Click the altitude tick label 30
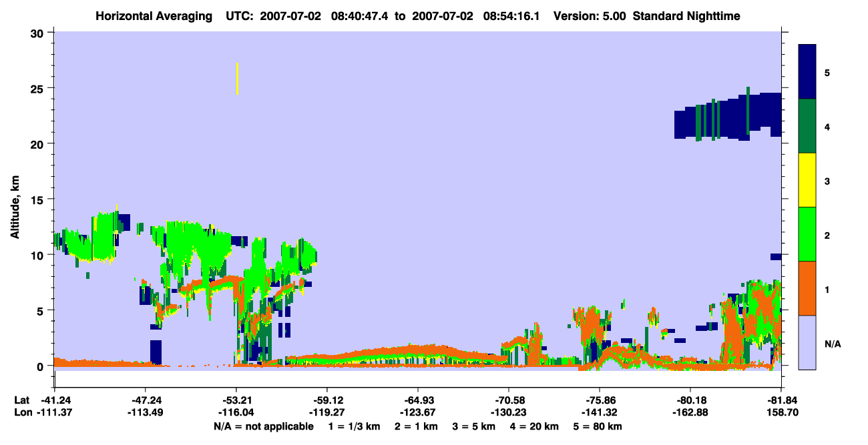 (x=39, y=33)
